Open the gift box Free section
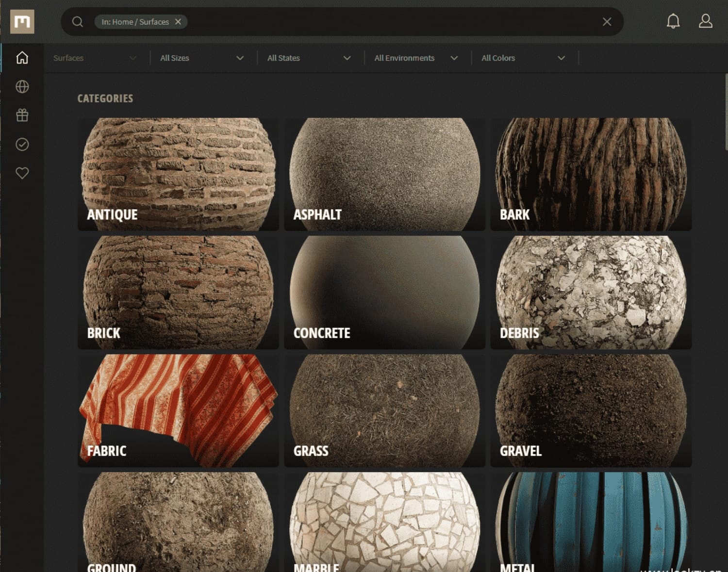This screenshot has width=728, height=572. [x=22, y=115]
